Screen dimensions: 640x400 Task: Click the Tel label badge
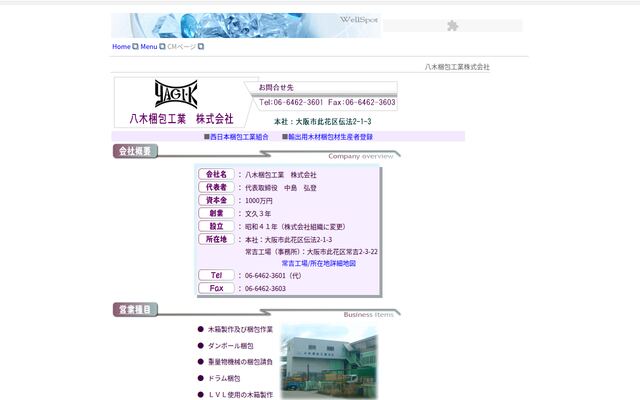click(216, 275)
